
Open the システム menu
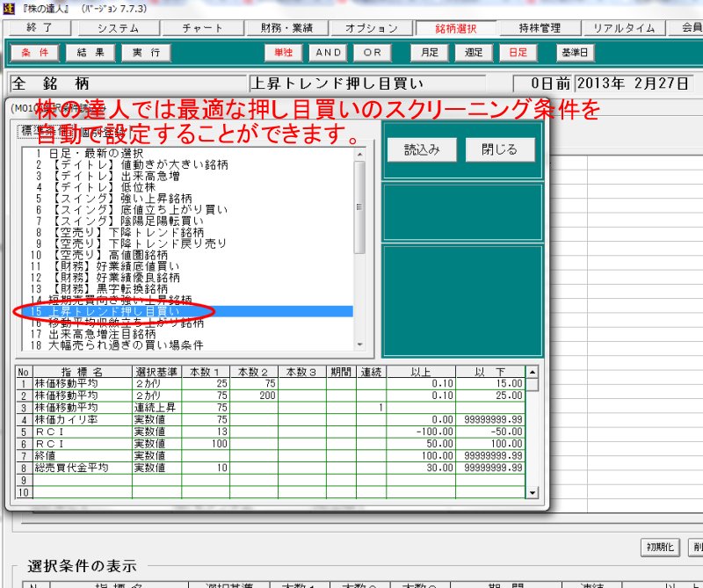tap(119, 28)
